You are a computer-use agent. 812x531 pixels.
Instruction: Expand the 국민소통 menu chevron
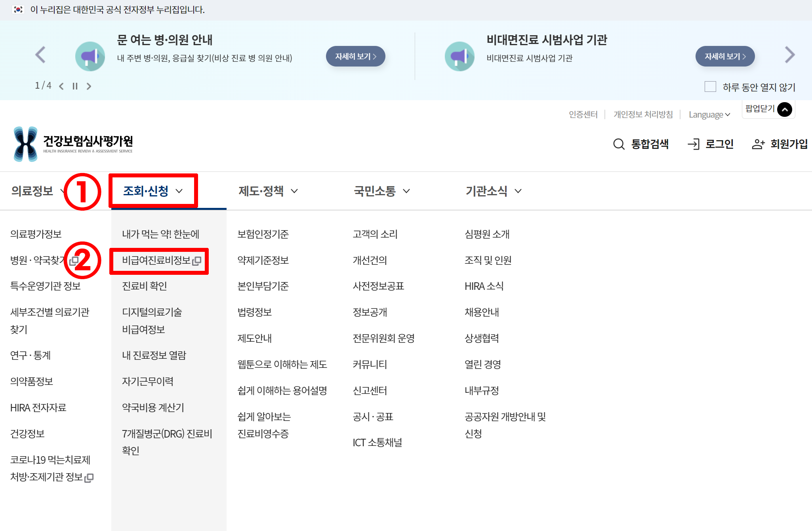[406, 191]
